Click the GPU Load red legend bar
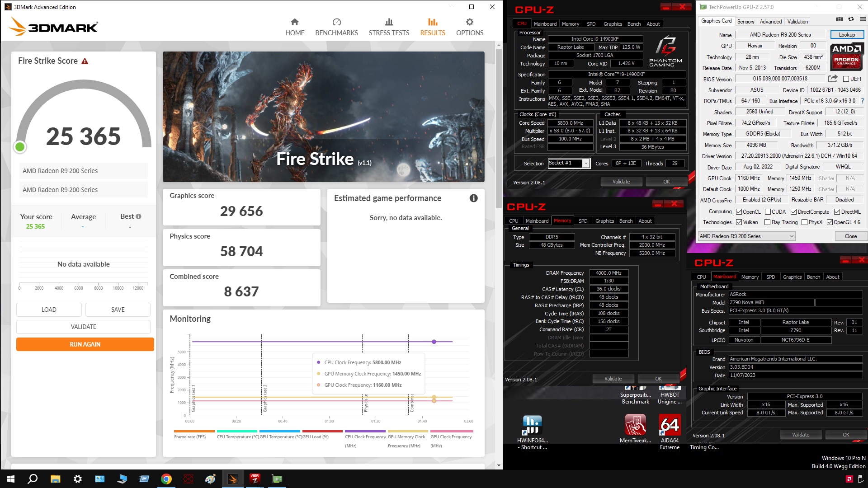 (x=322, y=432)
